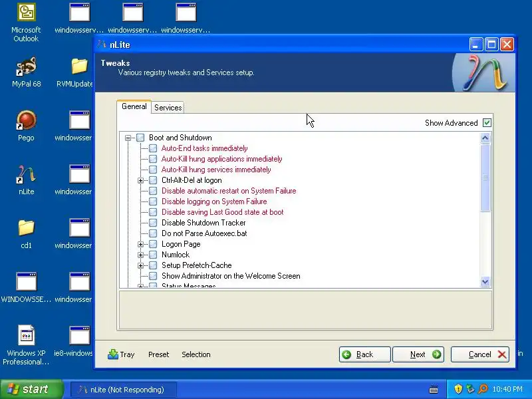Click the Tray button
532x399 pixels.
(x=122, y=354)
